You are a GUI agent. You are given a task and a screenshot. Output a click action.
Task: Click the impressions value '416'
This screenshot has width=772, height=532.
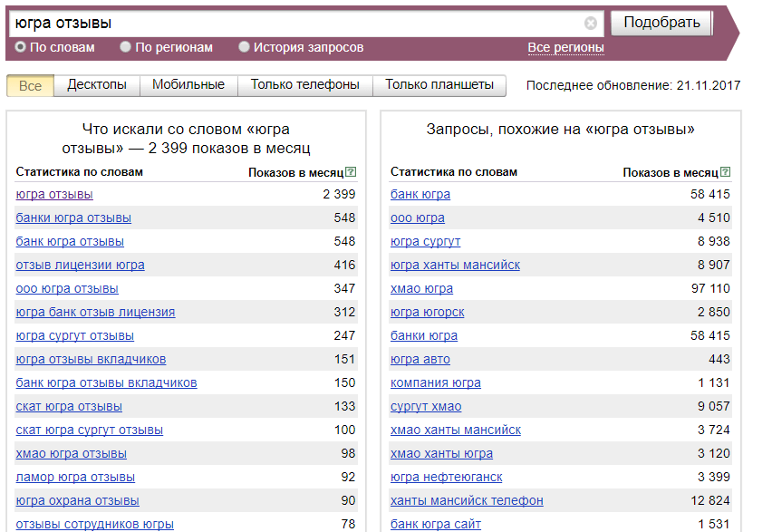pyautogui.click(x=344, y=265)
